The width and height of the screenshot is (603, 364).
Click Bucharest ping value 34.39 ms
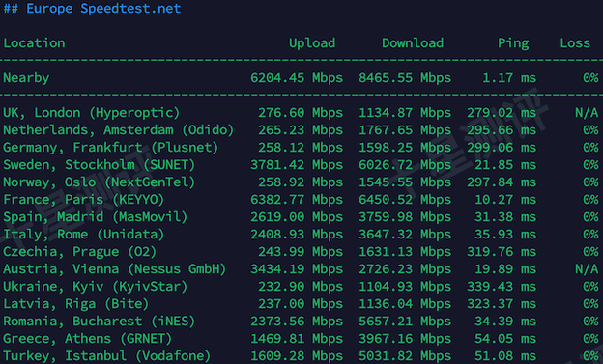505,321
